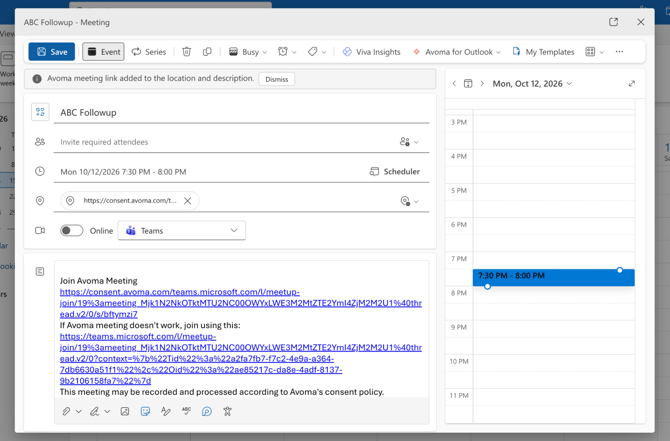Open the Teams provider dropdown

click(x=182, y=231)
